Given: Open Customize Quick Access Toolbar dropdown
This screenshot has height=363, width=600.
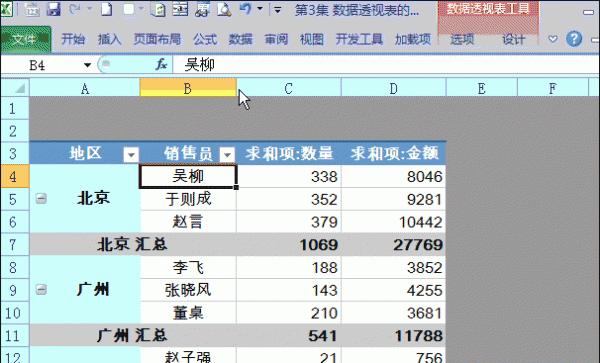Looking at the screenshot, I should point(277,10).
